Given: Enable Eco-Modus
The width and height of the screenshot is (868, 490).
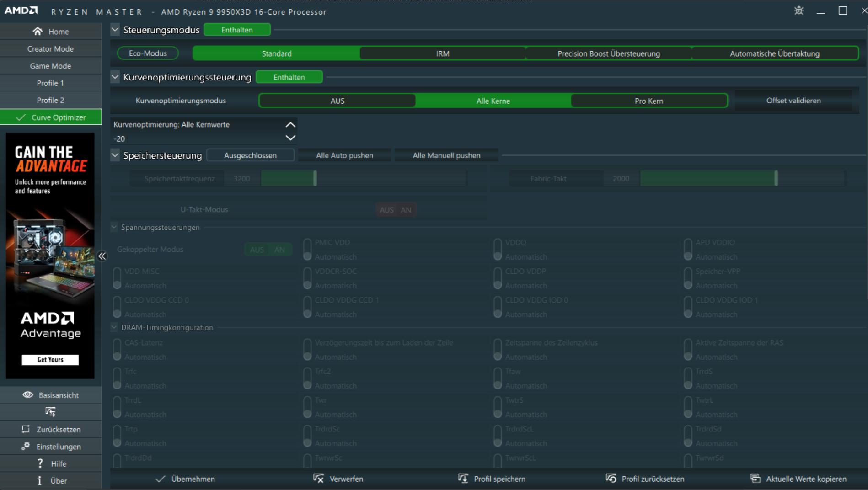Looking at the screenshot, I should pyautogui.click(x=148, y=53).
